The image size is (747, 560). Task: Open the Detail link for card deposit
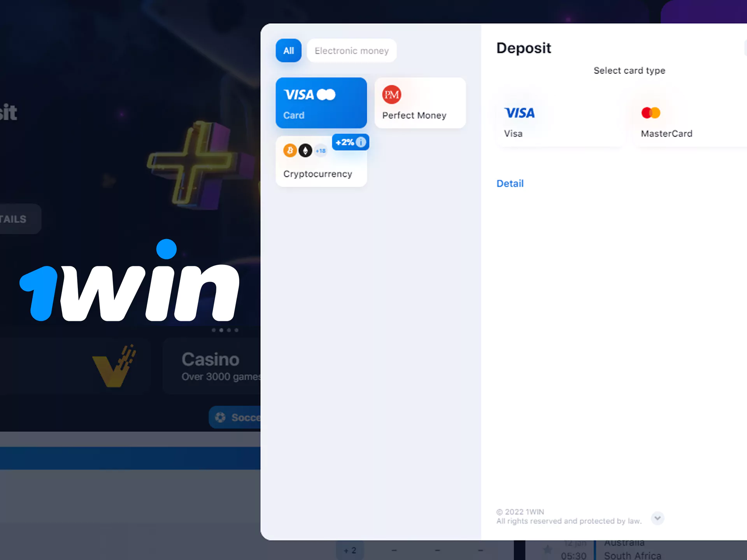pyautogui.click(x=509, y=183)
